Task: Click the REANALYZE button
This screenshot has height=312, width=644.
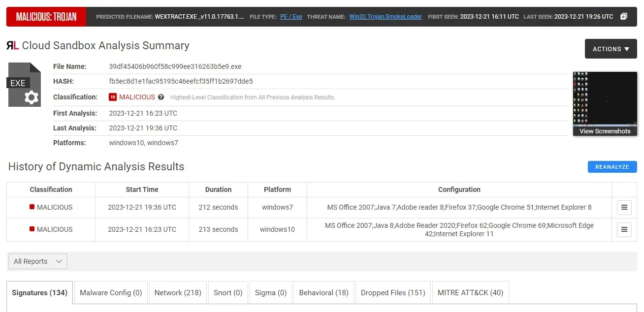Action: (x=612, y=167)
